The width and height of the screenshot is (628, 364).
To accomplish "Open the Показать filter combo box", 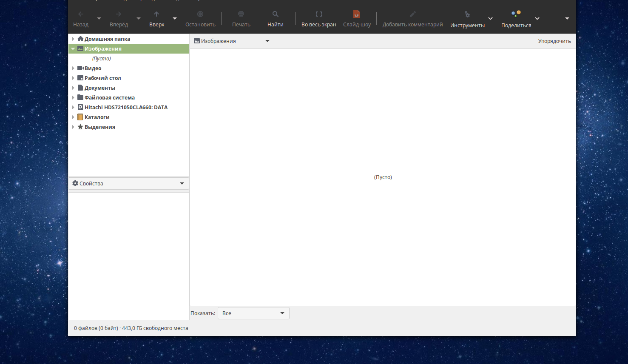I will 253,313.
